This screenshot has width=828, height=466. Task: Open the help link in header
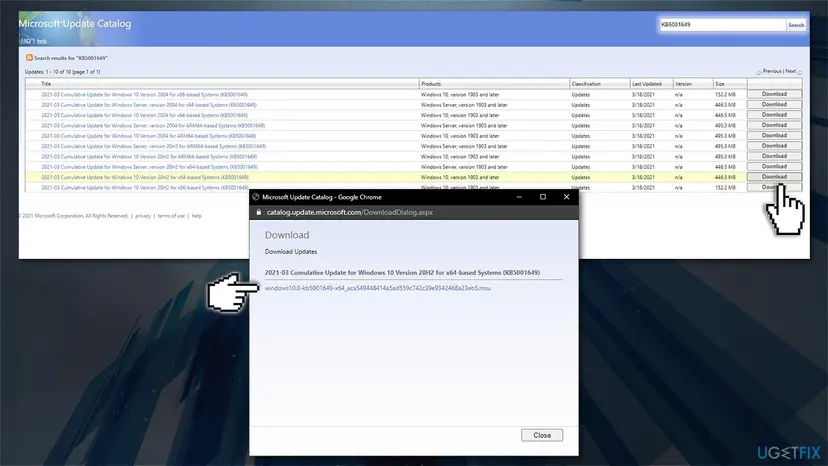pyautogui.click(x=42, y=41)
